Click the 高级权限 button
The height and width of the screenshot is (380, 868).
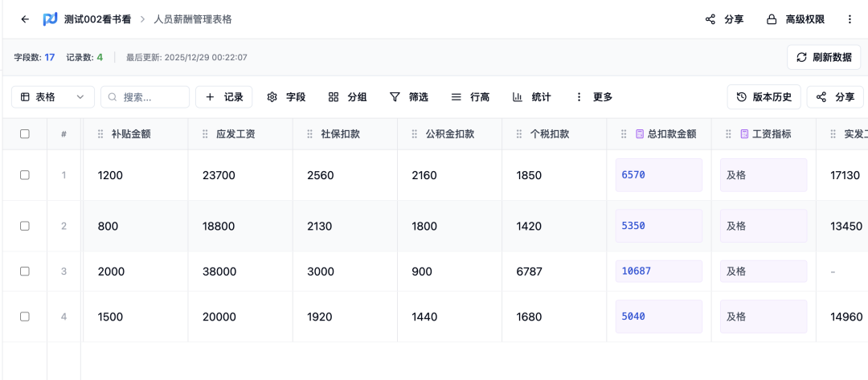(x=796, y=19)
